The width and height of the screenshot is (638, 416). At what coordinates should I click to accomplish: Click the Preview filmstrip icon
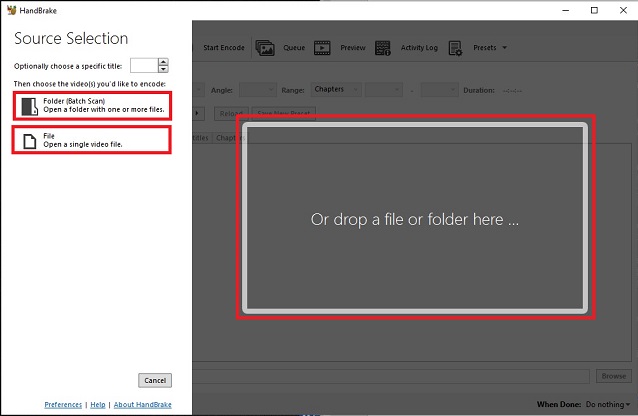coord(322,48)
